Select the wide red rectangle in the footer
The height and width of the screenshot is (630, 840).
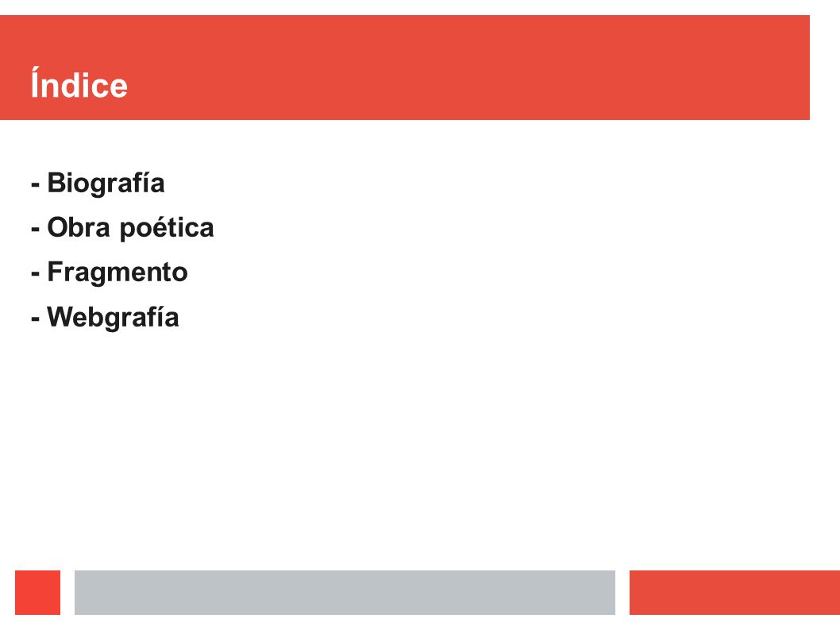[x=734, y=593]
